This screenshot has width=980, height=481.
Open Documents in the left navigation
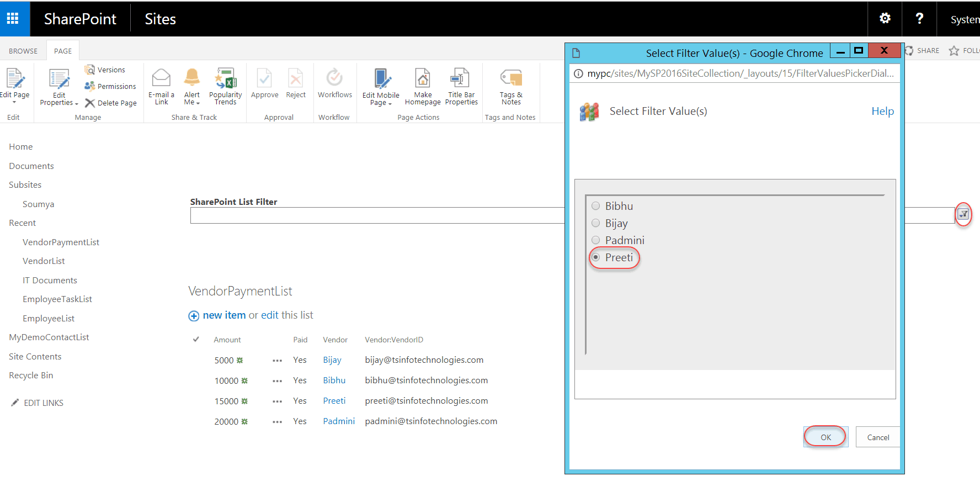pos(31,166)
